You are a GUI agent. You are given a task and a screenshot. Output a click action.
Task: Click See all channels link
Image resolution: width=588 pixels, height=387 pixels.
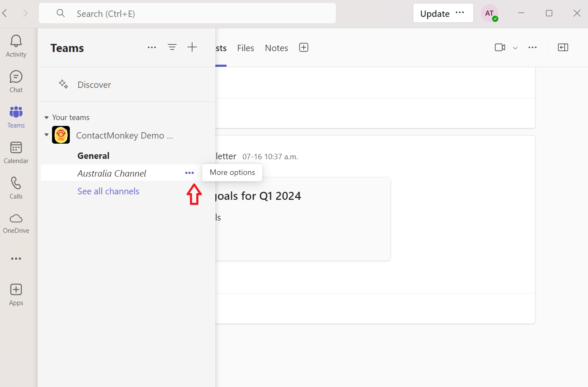(108, 191)
